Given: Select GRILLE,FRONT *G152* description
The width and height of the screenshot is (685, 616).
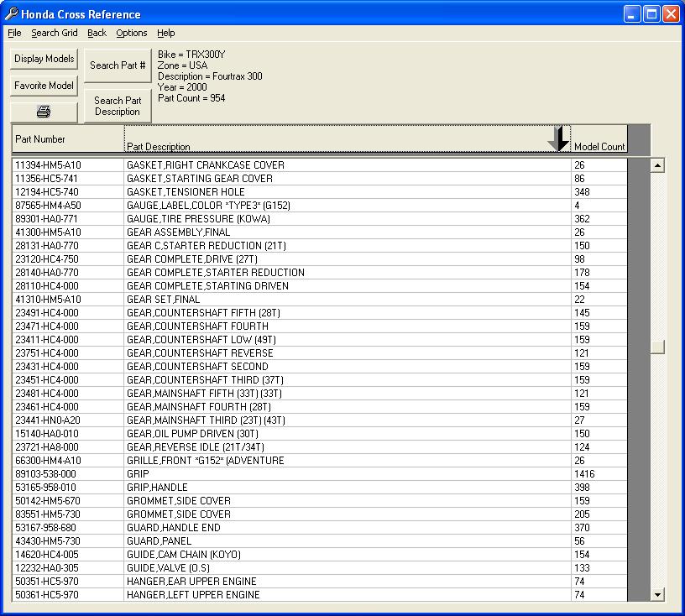Looking at the screenshot, I should (x=348, y=461).
